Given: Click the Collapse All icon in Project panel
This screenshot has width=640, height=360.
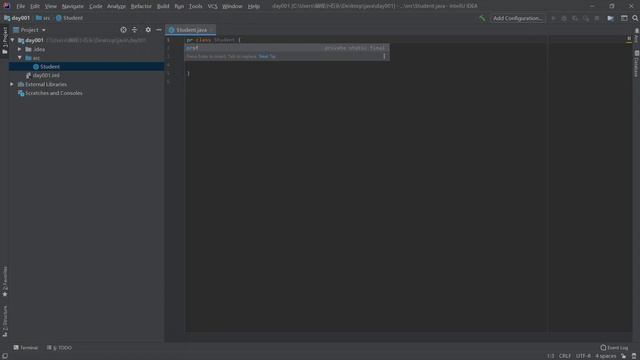Looking at the screenshot, I should pos(134,30).
